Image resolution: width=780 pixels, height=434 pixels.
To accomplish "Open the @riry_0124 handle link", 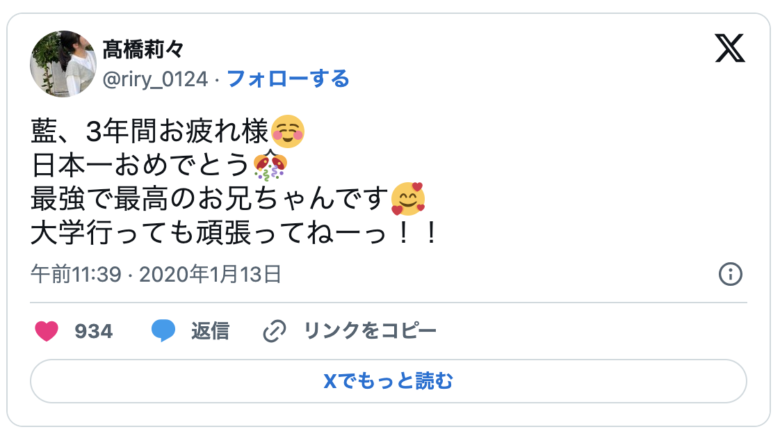I will click(155, 79).
